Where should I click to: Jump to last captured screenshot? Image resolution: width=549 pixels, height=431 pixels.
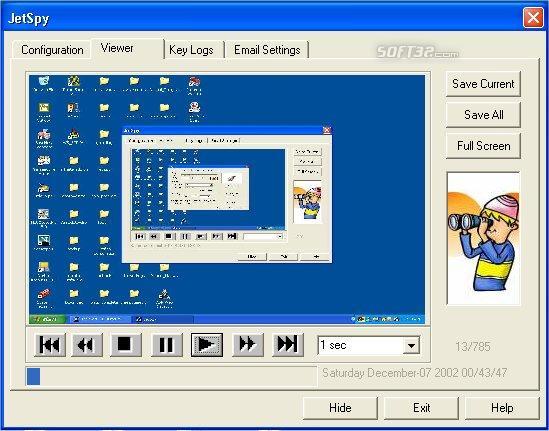287,345
